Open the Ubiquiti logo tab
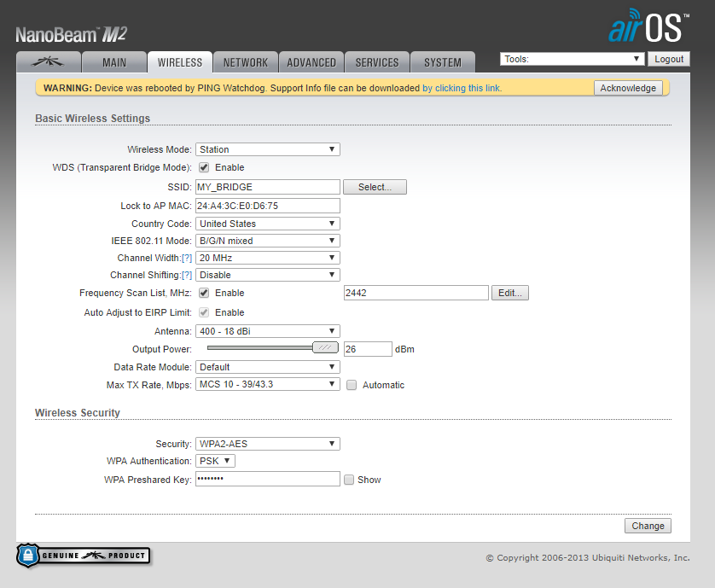The height and width of the screenshot is (588, 715). [49, 62]
